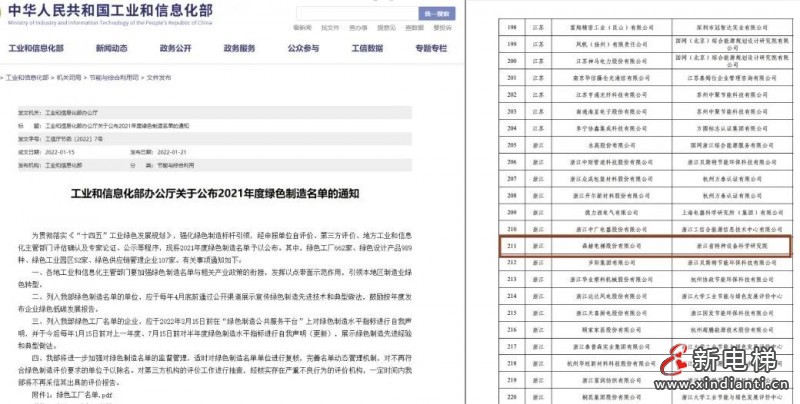Open the 政务服务 navigation menu

[x=239, y=48]
